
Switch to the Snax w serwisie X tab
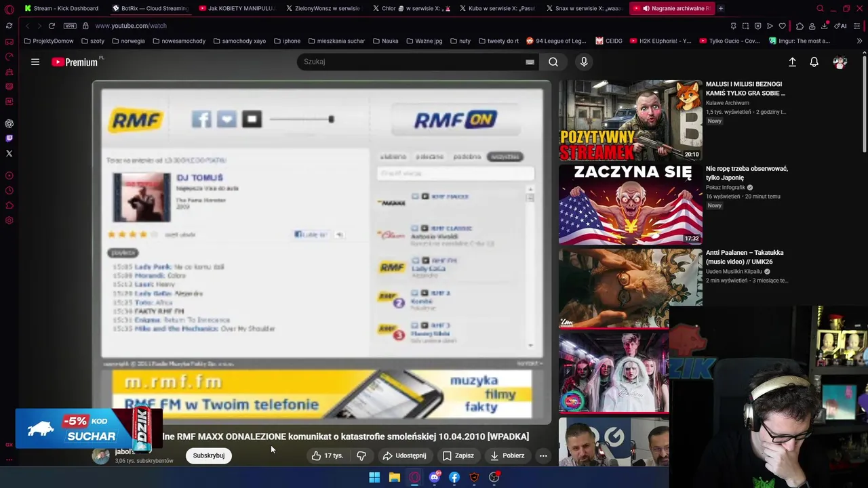click(x=583, y=9)
